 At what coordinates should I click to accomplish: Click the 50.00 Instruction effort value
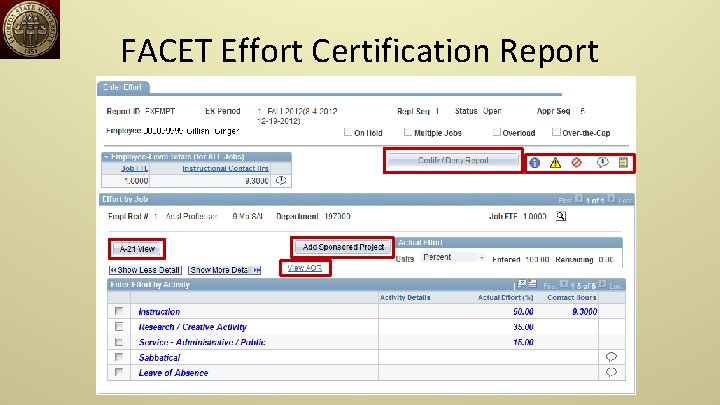[x=523, y=312]
